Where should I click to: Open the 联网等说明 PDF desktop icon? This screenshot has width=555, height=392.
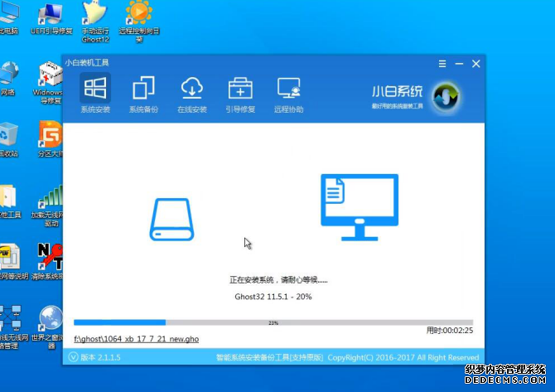(12, 262)
